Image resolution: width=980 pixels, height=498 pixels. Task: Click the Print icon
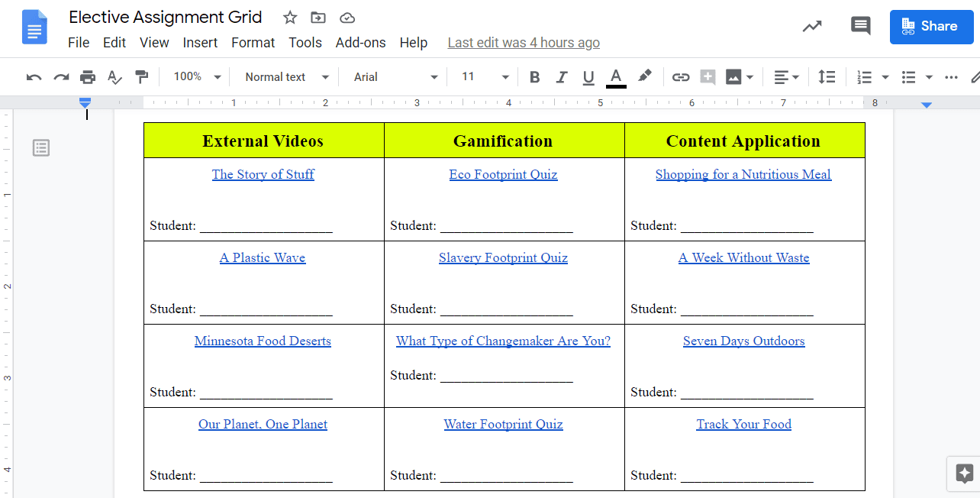click(88, 77)
